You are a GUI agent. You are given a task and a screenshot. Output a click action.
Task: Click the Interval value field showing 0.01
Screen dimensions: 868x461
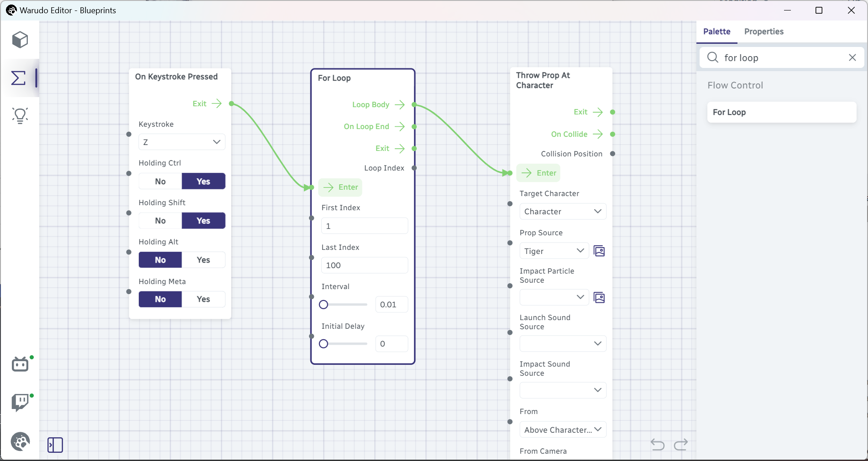point(392,305)
